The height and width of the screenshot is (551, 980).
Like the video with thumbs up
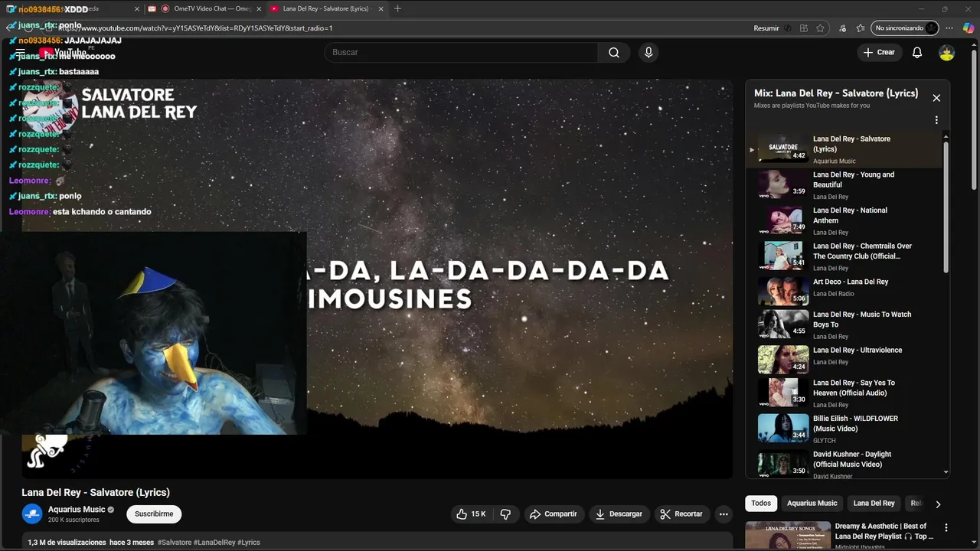pos(470,514)
